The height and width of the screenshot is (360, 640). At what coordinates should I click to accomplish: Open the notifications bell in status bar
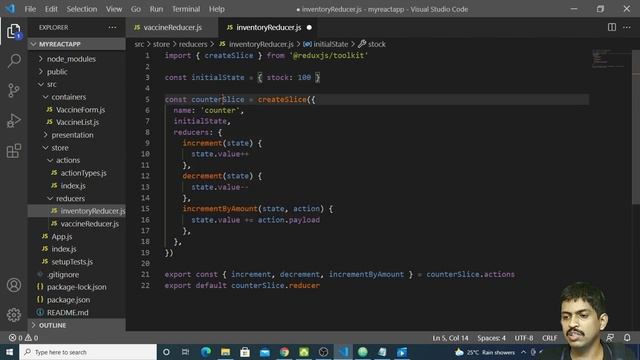click(x=627, y=338)
